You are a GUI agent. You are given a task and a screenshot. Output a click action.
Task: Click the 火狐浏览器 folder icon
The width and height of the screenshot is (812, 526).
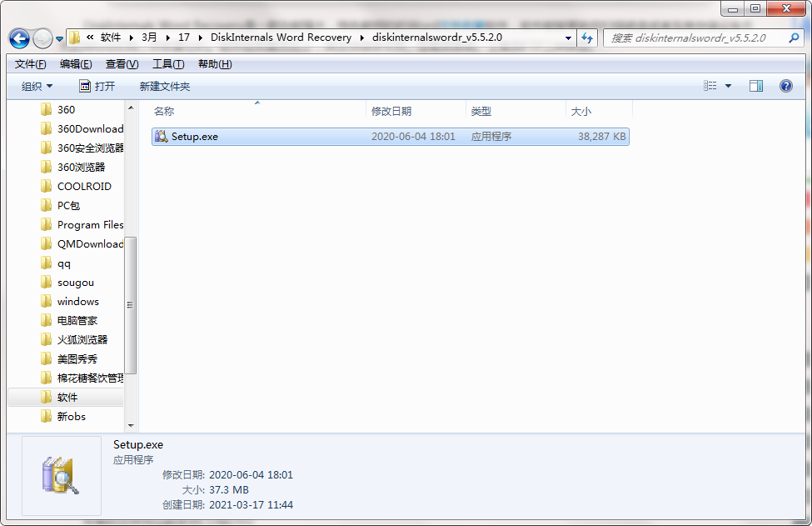46,339
